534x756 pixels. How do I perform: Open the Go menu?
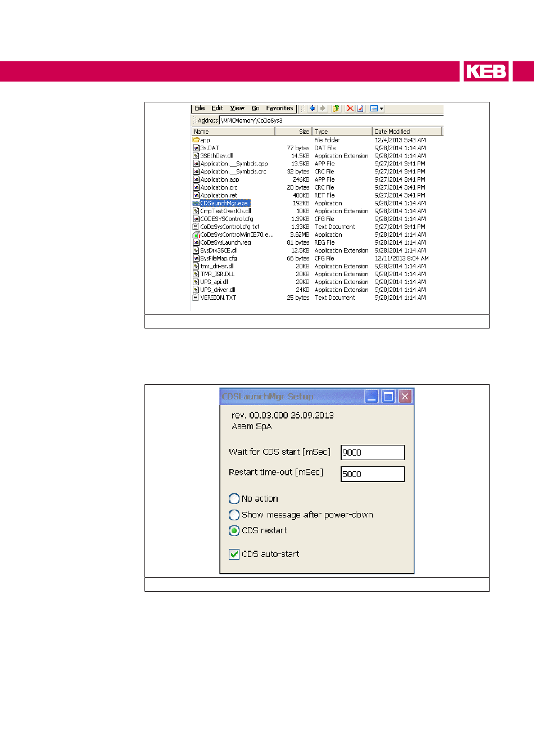click(255, 109)
